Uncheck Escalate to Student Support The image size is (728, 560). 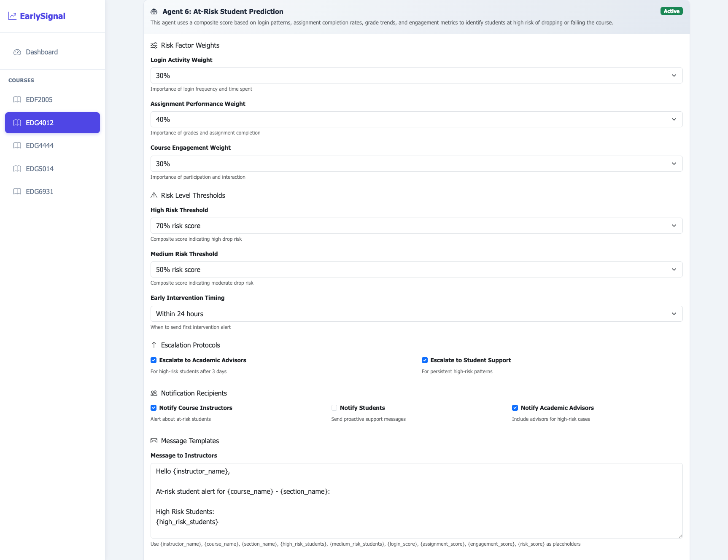click(425, 360)
